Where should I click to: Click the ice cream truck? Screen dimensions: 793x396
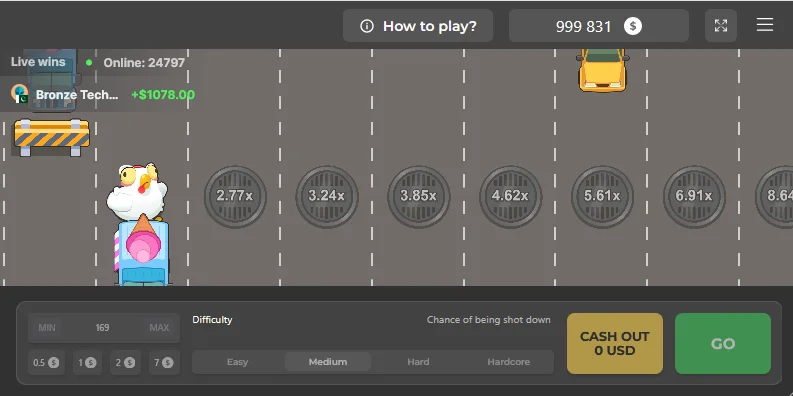tap(143, 250)
